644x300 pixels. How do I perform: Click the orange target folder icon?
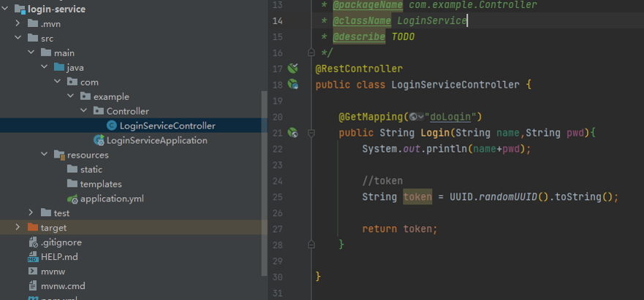[x=33, y=227]
